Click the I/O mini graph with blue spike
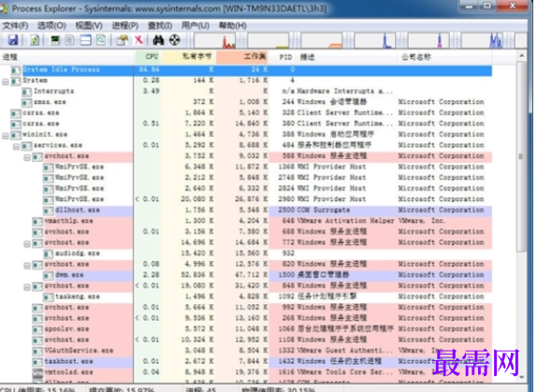537x392 pixels. [x=375, y=40]
